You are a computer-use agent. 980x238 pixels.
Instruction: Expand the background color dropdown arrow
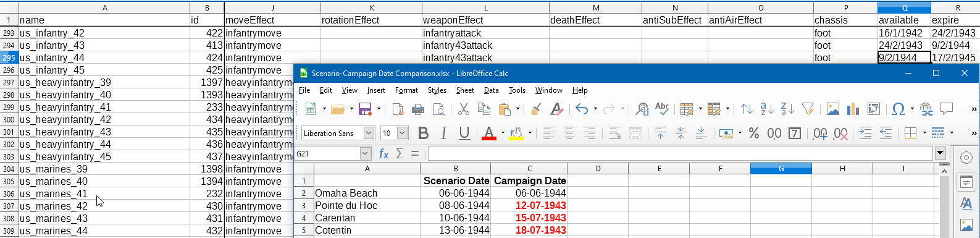pos(530,133)
